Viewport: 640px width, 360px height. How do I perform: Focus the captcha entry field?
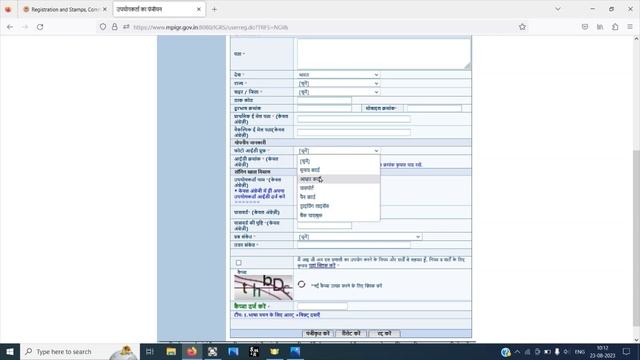322,306
